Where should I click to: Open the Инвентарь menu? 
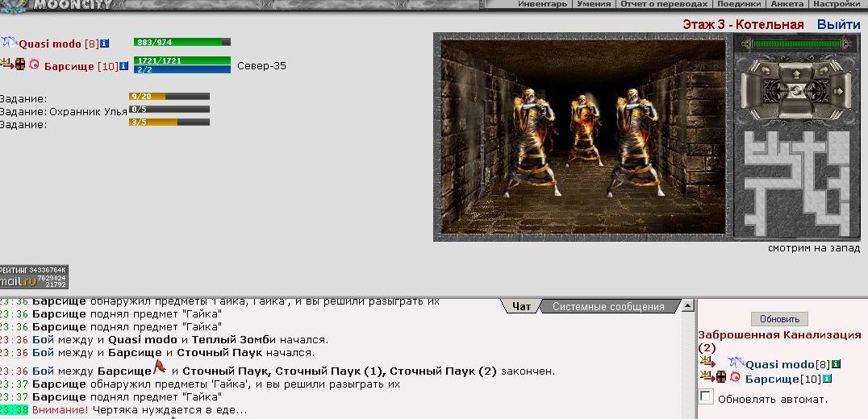542,4
